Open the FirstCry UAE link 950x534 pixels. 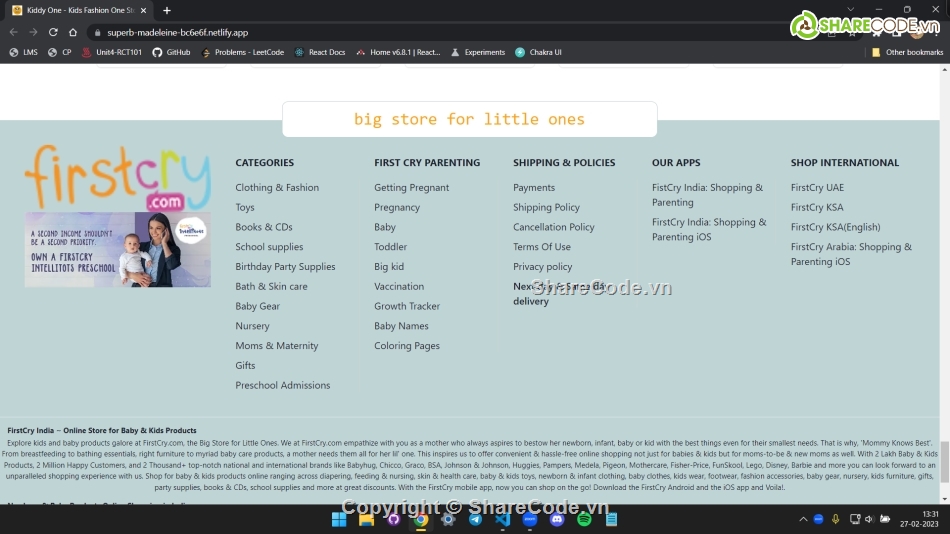click(817, 187)
